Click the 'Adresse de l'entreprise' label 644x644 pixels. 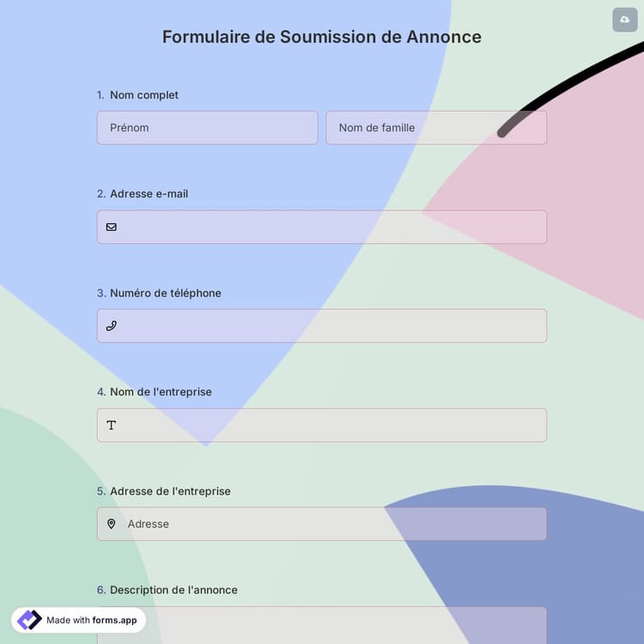pos(170,491)
